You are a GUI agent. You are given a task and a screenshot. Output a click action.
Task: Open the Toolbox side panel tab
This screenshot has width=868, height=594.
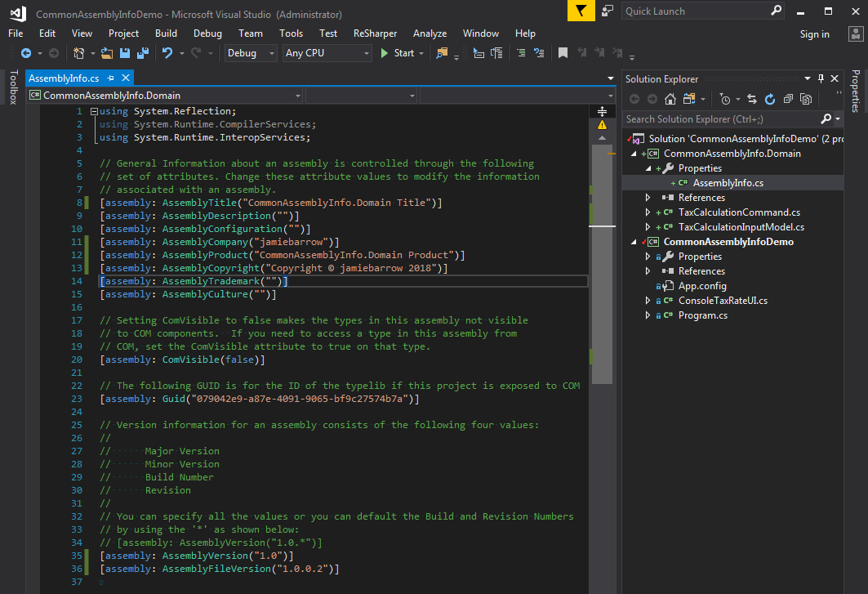(x=14, y=87)
